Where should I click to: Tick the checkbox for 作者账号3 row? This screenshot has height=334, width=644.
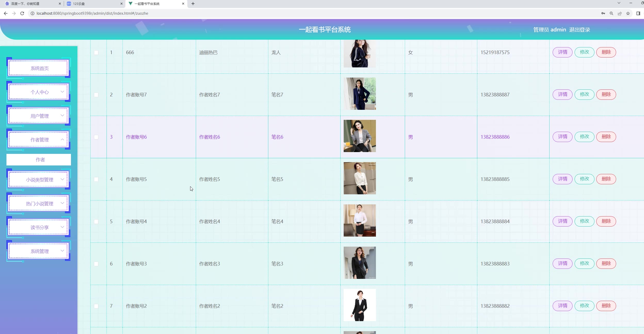(96, 264)
